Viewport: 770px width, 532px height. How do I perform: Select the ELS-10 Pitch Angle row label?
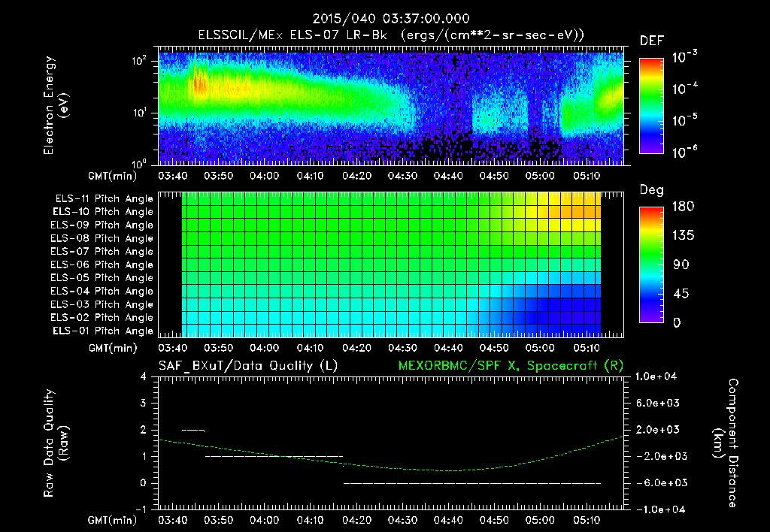click(x=103, y=212)
